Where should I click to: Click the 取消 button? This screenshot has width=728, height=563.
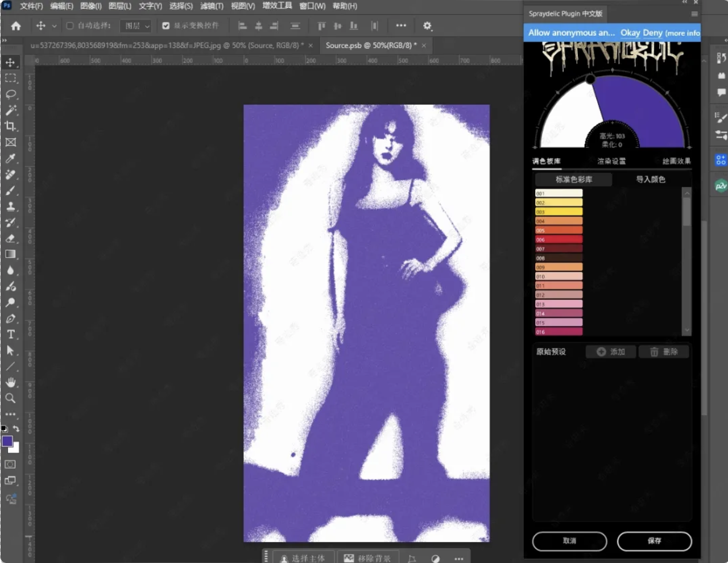coord(569,541)
